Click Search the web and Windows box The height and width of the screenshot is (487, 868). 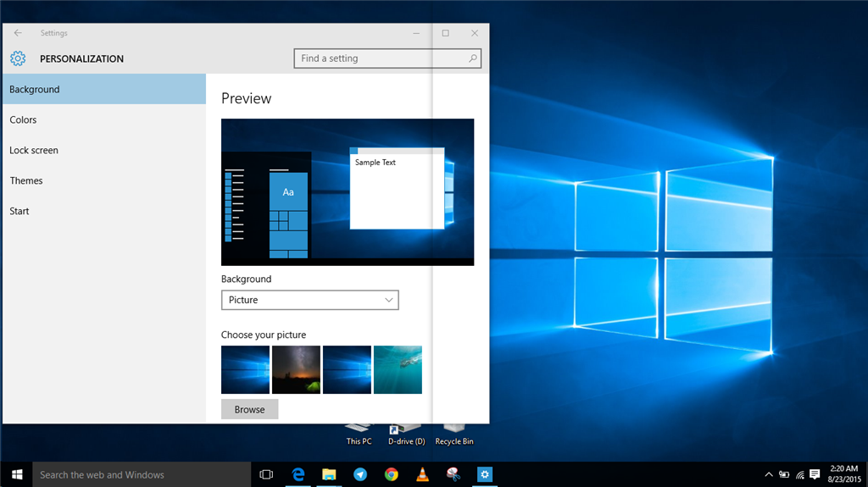[142, 474]
